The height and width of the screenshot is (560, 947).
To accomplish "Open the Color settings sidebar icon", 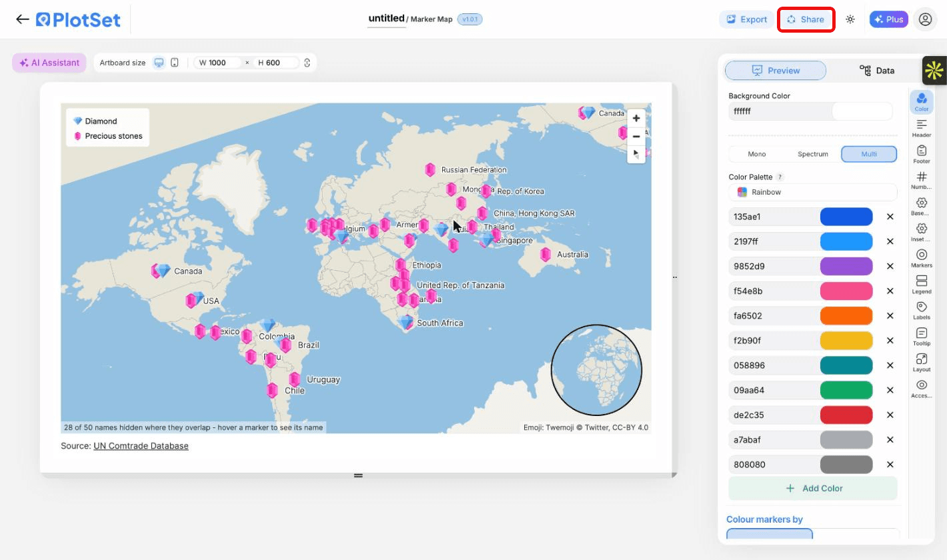I will click(x=922, y=102).
